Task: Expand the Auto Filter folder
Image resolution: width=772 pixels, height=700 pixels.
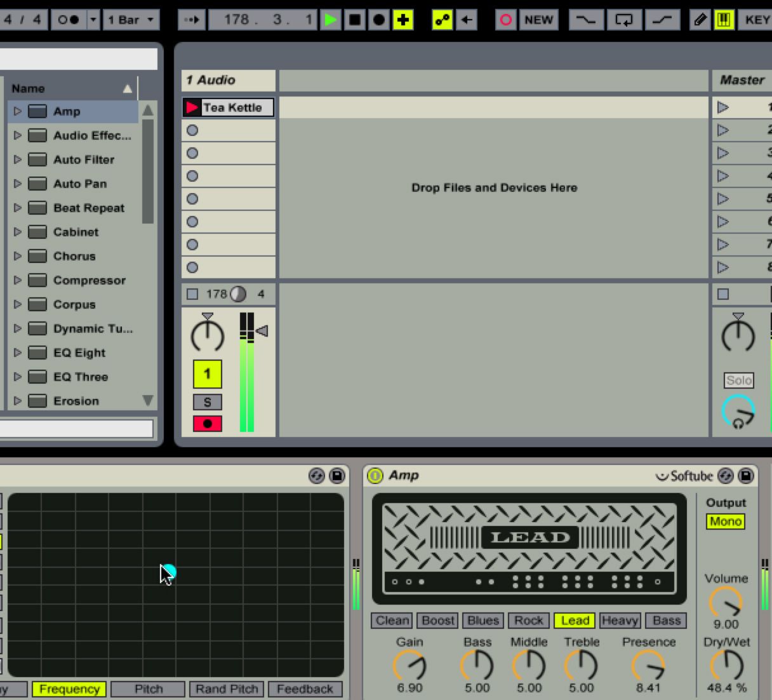Action: coord(18,159)
